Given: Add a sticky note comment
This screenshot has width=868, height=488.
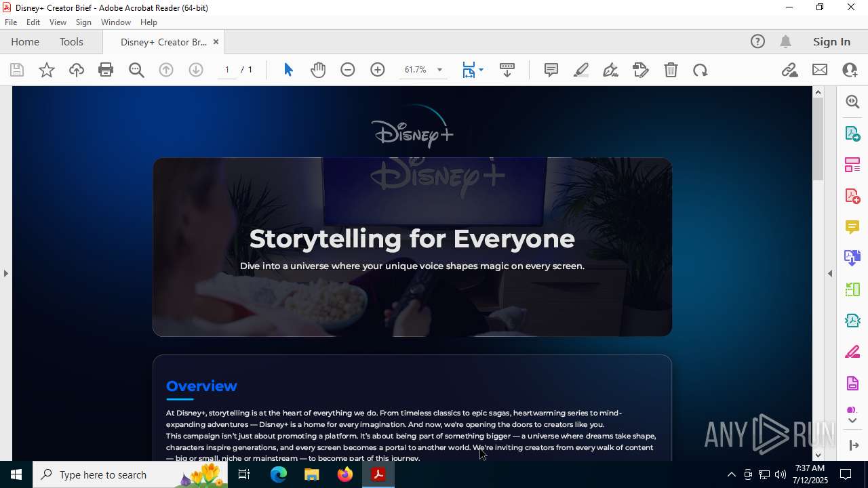Looking at the screenshot, I should click(551, 70).
